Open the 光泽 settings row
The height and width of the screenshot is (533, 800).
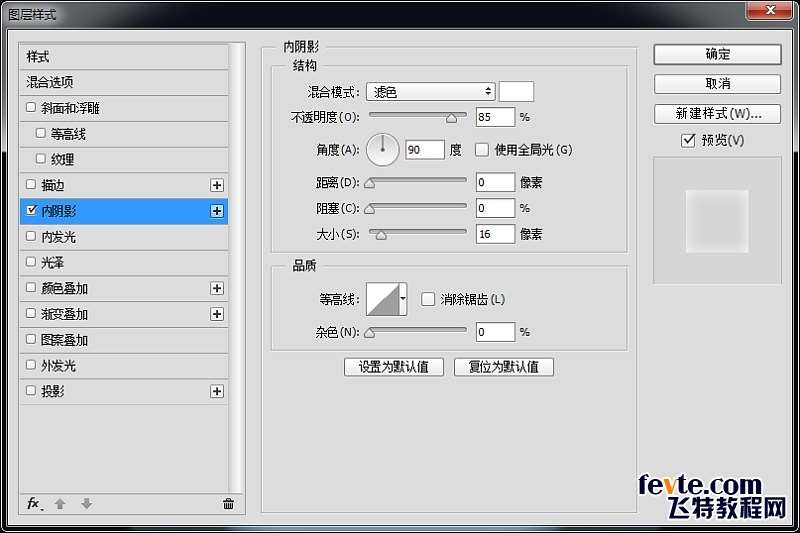[x=123, y=263]
